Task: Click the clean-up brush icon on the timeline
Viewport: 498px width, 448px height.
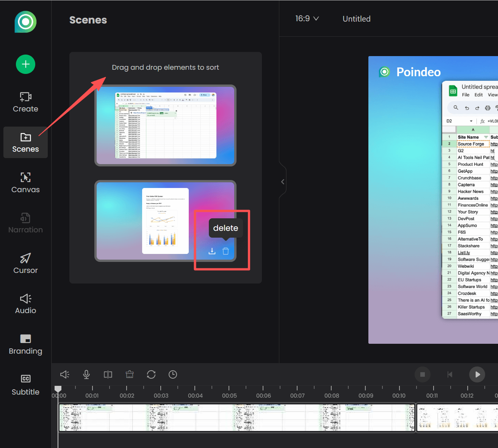Action: [x=129, y=374]
